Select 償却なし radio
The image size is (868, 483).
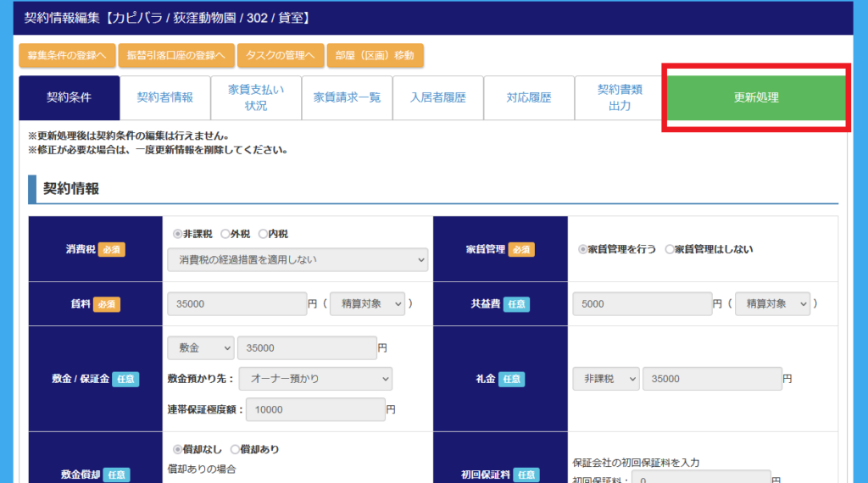tap(177, 449)
